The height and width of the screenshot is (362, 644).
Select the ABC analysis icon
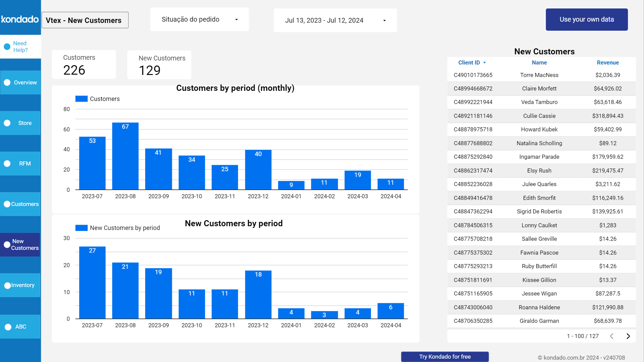[7, 327]
